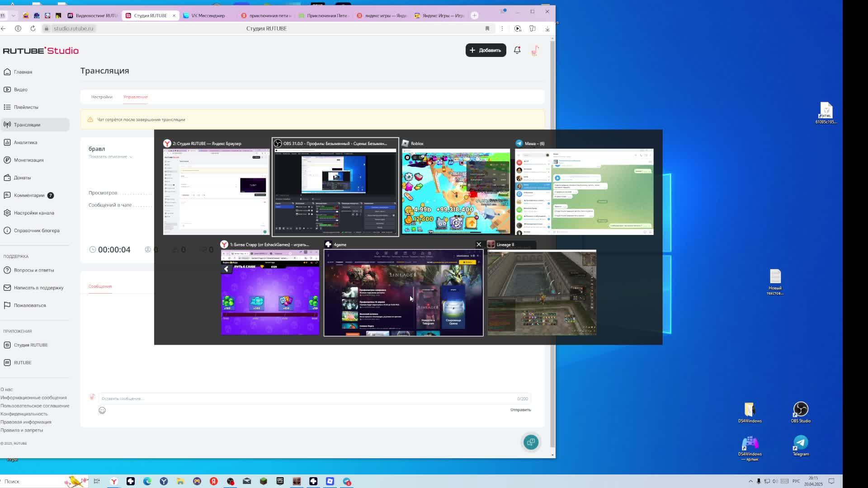Viewport: 868px width, 488px height.
Task: Close the 4game window in the switcher
Action: pos(479,244)
